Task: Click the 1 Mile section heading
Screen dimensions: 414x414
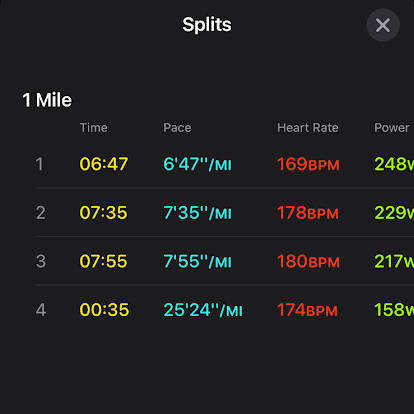Action: (47, 100)
